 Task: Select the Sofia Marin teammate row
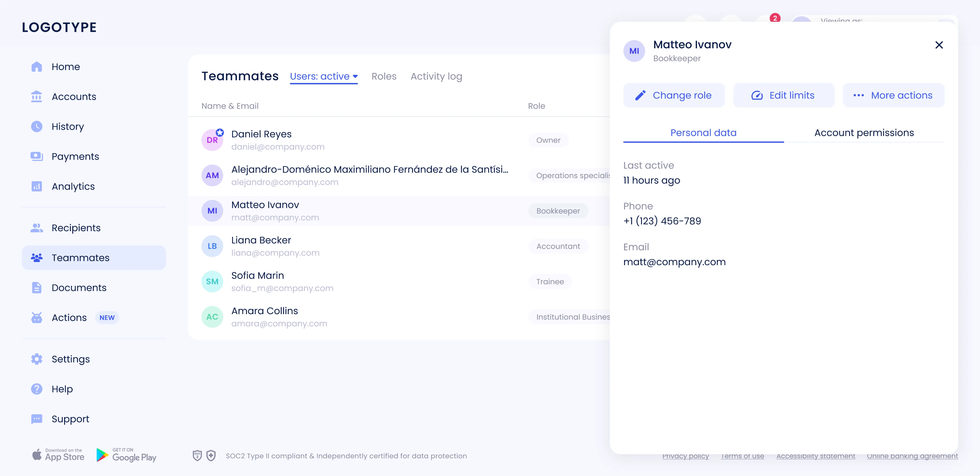click(399, 282)
